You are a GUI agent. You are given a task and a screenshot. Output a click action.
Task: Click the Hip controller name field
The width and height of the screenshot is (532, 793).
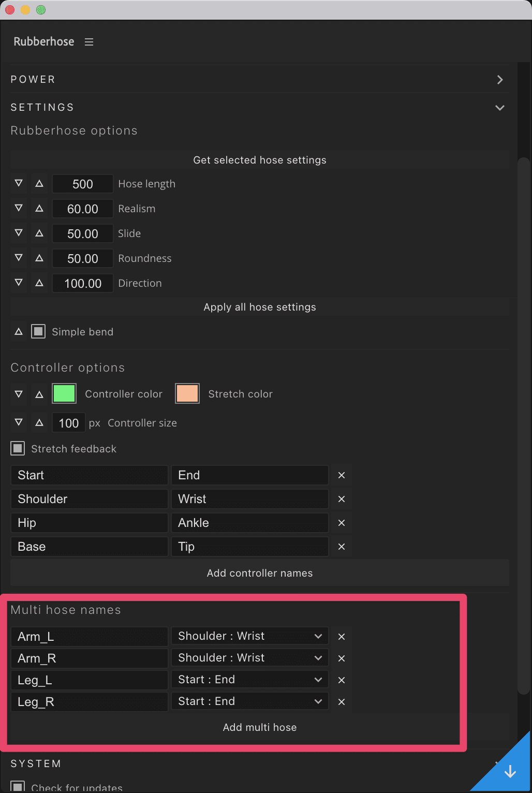pyautogui.click(x=89, y=523)
